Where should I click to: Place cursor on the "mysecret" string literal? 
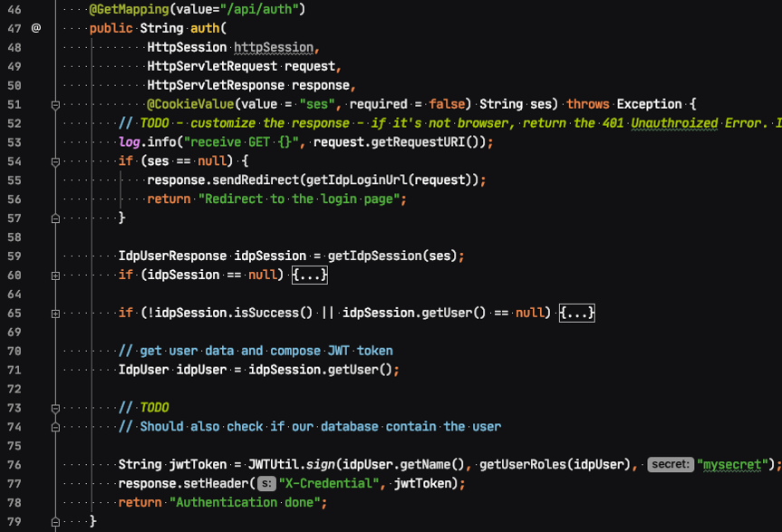tap(730, 464)
